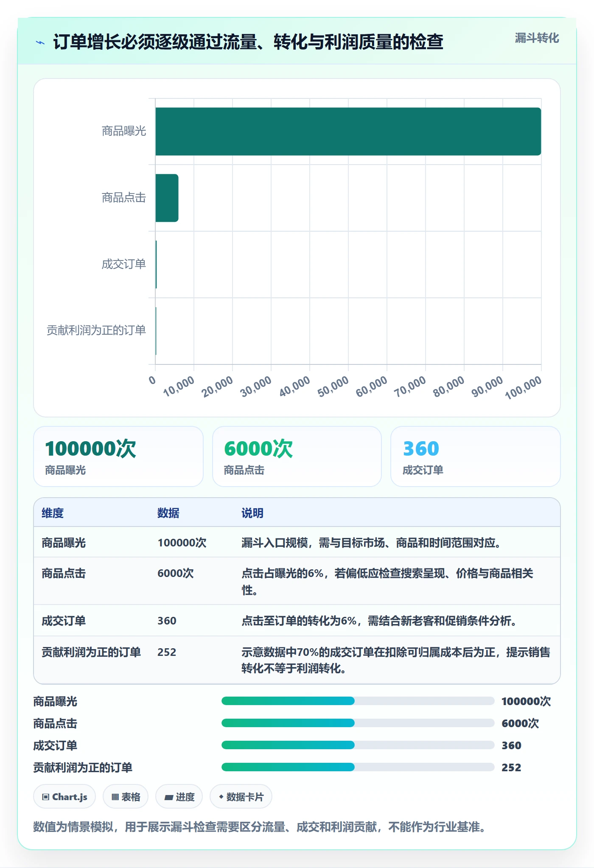The image size is (594, 868).
Task: Click the 贡献利润为正的订单 progress bar
Action: coord(358,767)
